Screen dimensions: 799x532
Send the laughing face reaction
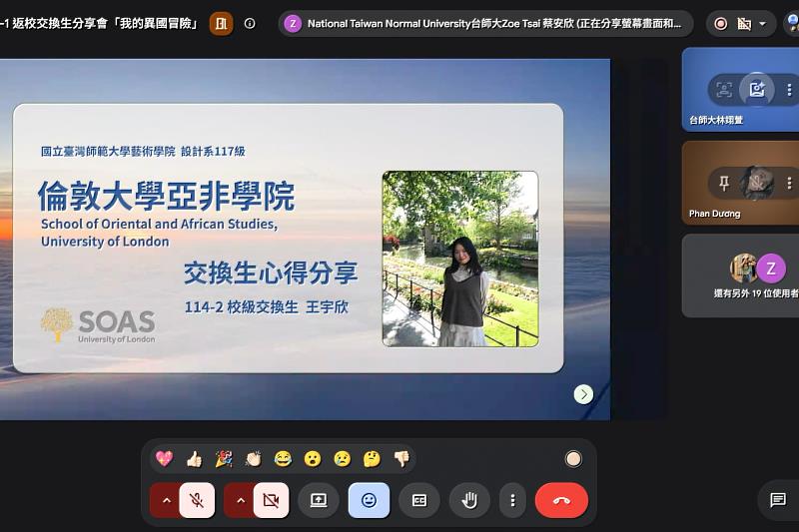pyautogui.click(x=283, y=459)
